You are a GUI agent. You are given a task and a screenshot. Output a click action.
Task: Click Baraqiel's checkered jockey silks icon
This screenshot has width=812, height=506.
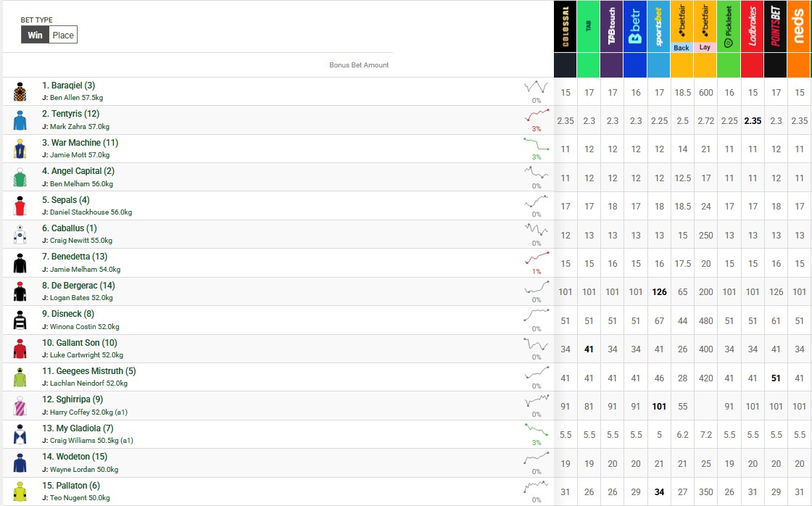tap(20, 91)
